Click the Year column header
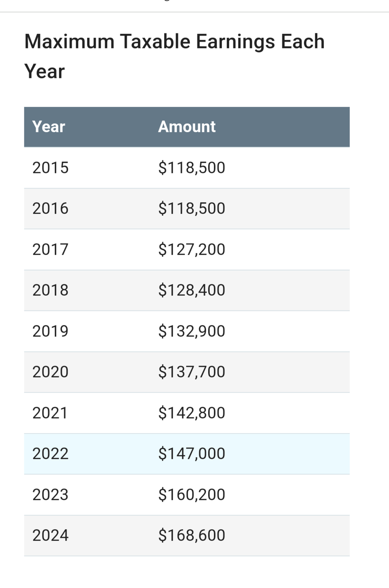Viewport: 389px width, 588px height. (x=48, y=127)
